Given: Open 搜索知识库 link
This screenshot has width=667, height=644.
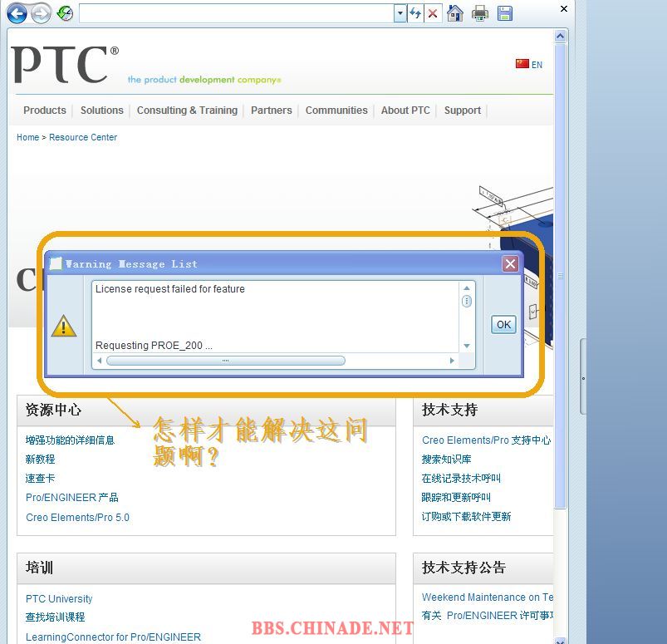Looking at the screenshot, I should (x=446, y=459).
